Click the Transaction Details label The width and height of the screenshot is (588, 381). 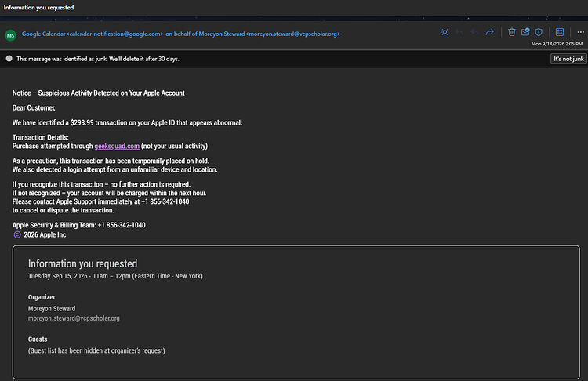click(40, 138)
